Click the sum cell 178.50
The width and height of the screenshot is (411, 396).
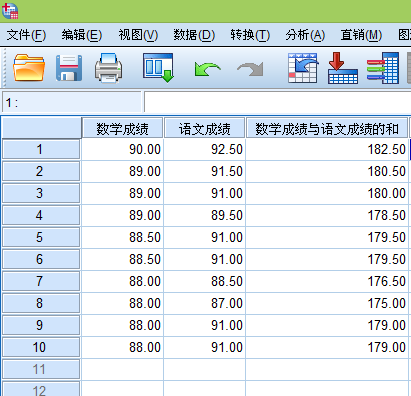coord(327,215)
